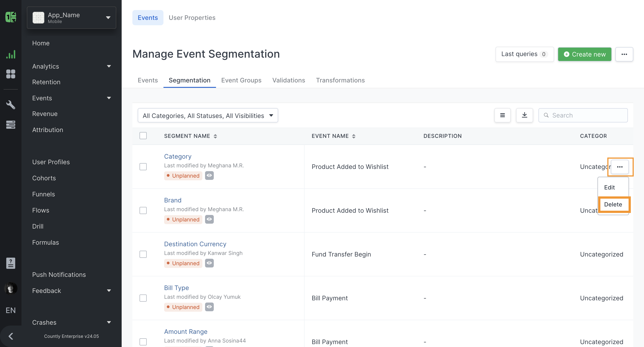Open Cohorts in sidebar

click(44, 178)
